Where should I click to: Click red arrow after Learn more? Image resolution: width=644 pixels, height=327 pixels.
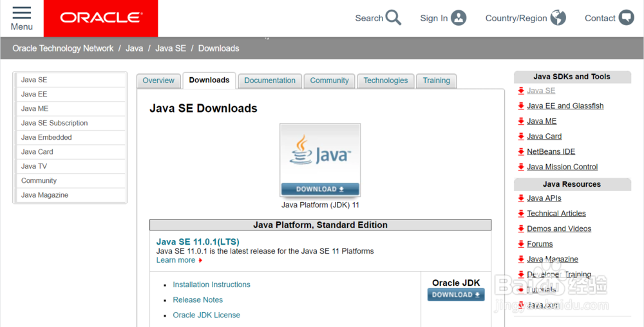coord(200,260)
